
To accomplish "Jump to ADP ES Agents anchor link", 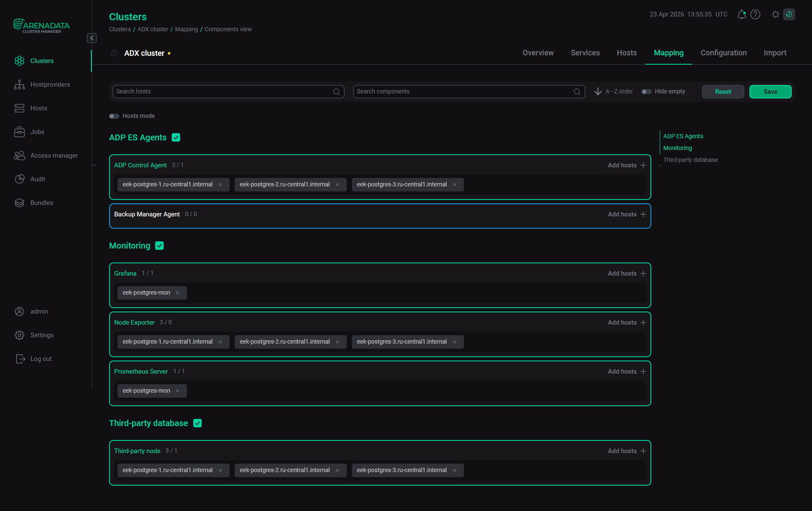I will 683,136.
